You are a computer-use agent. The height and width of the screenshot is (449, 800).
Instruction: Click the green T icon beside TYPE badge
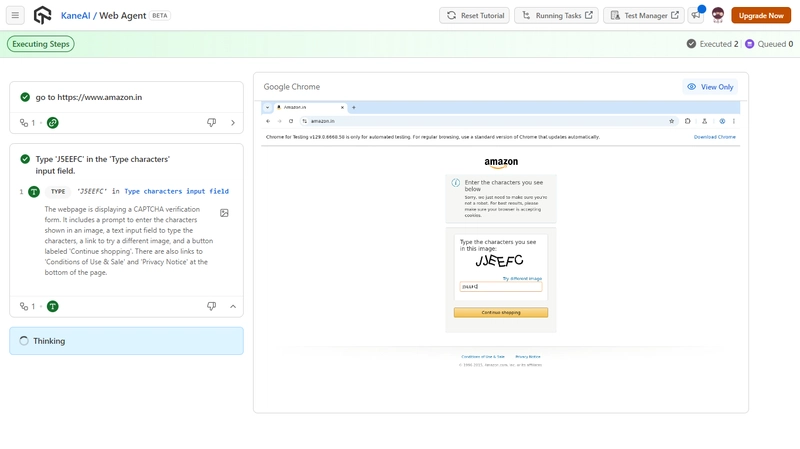point(34,191)
